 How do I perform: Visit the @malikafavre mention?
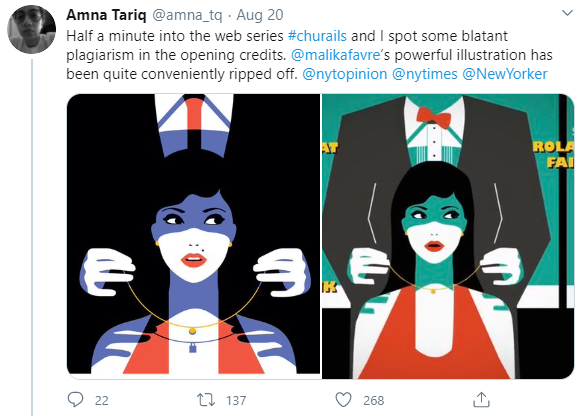point(336,55)
